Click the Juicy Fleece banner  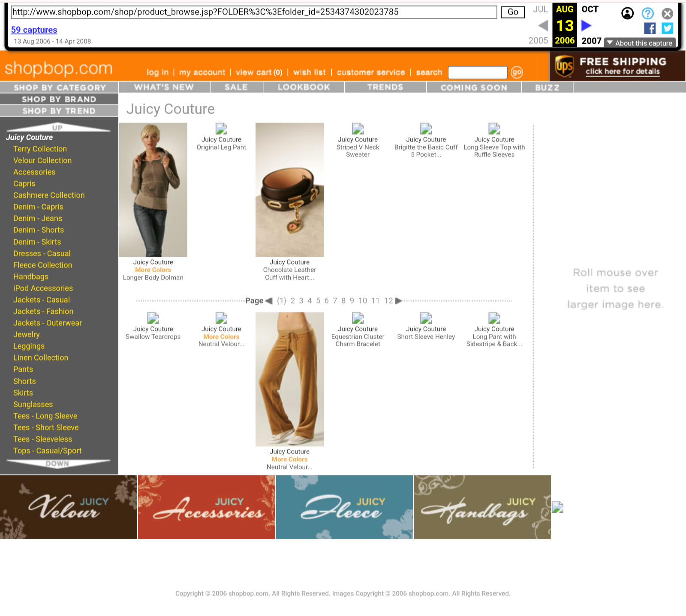pos(344,507)
